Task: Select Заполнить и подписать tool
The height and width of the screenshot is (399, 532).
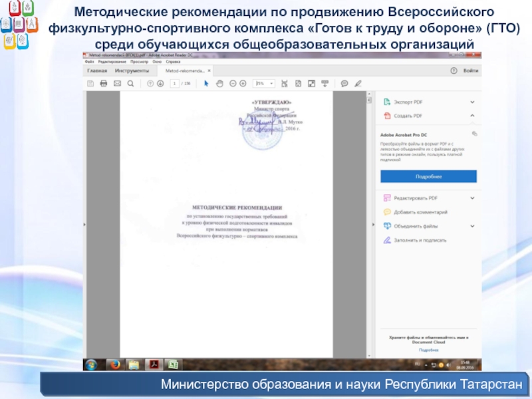Action: point(420,240)
